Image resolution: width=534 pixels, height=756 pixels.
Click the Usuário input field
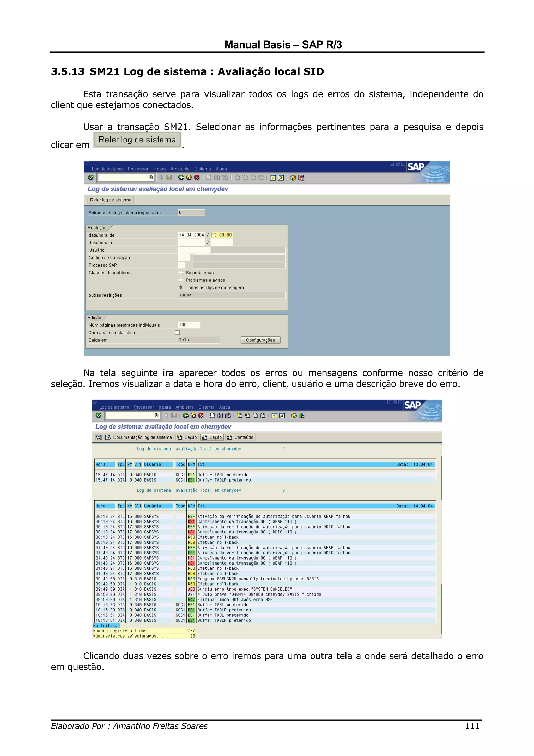[x=194, y=250]
